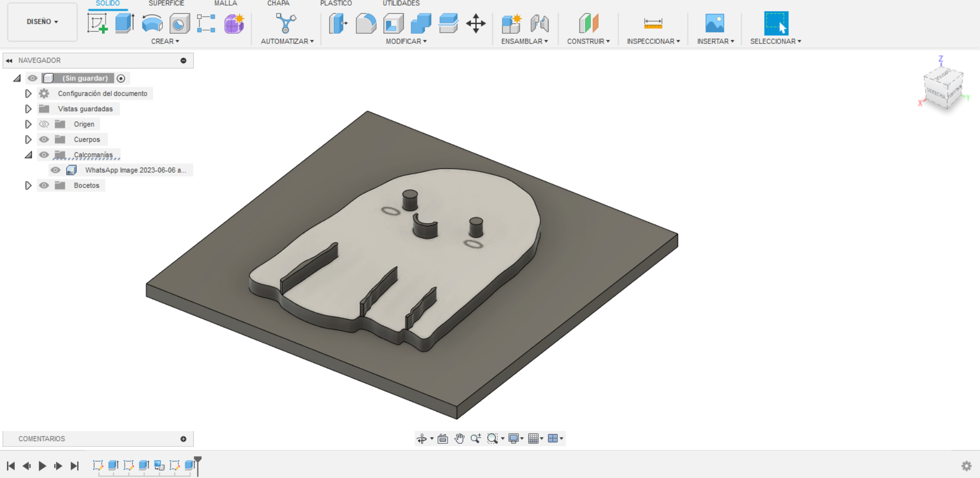Select the Fillet tool
The height and width of the screenshot is (478, 980).
(366, 23)
